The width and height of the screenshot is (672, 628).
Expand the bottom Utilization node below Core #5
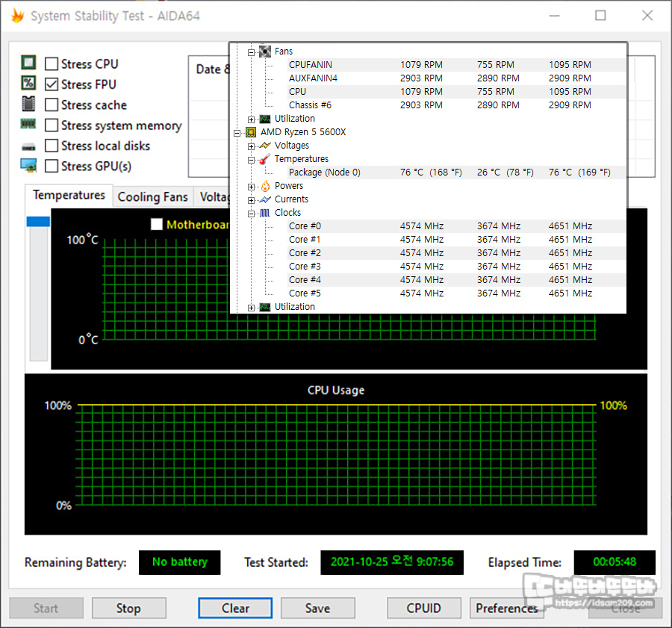click(x=251, y=308)
